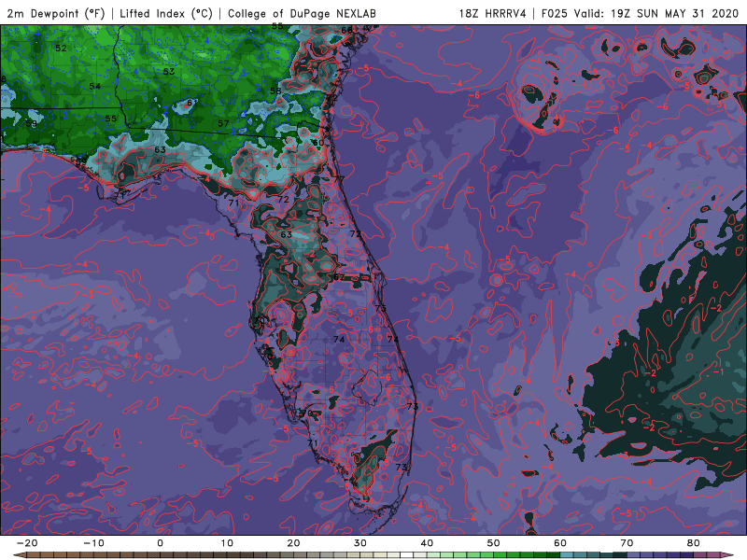The width and height of the screenshot is (747, 560).
Task: Click the right arrow end of the color bar
Action: pyautogui.click(x=729, y=555)
